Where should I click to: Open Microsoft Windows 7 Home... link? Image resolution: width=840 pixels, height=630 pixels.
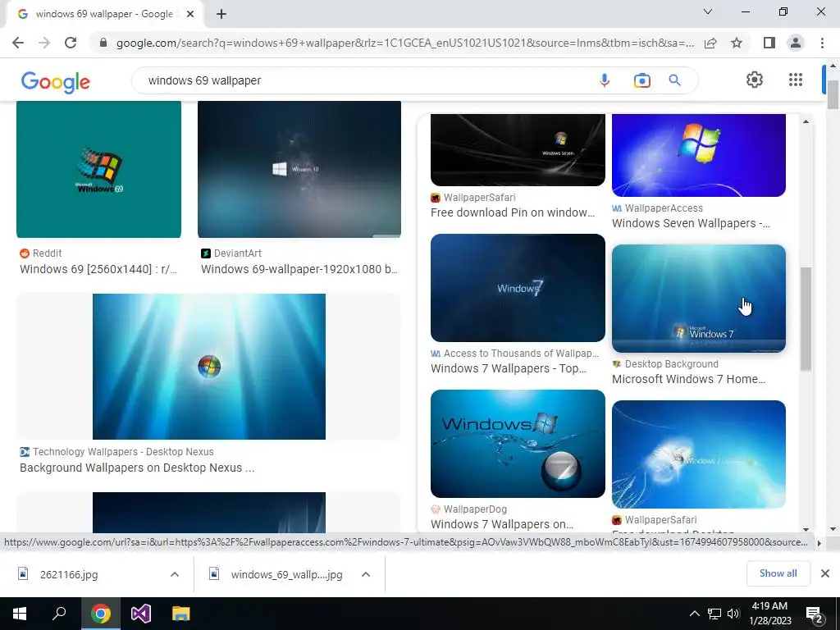tap(688, 379)
